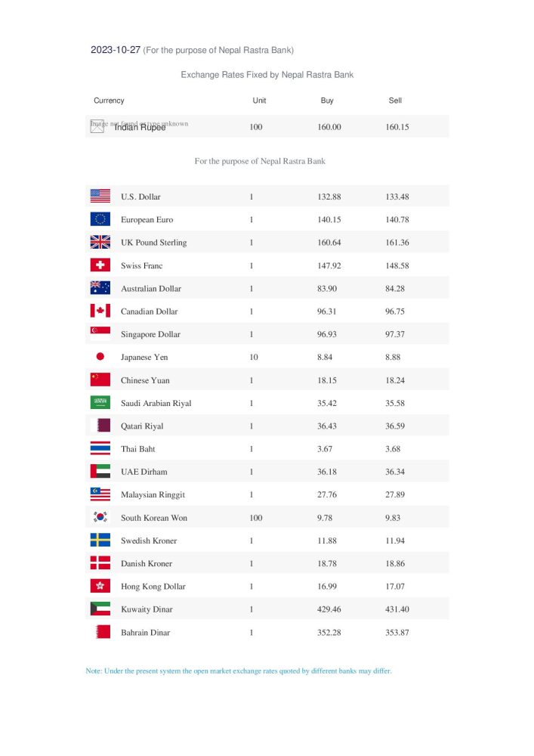Click the European Euro flag icon
This screenshot has height=756, width=534.
click(100, 219)
